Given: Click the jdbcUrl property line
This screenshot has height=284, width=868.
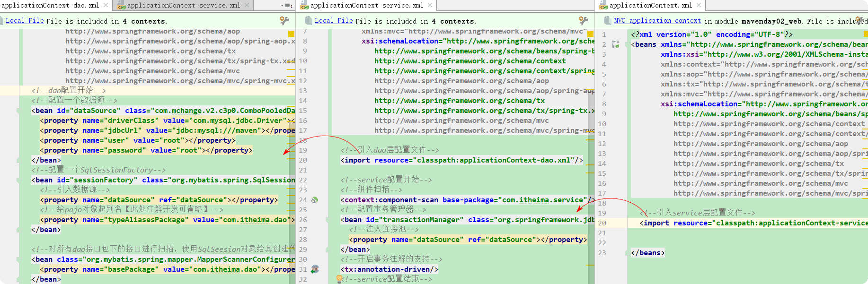Looking at the screenshot, I should pos(168,130).
